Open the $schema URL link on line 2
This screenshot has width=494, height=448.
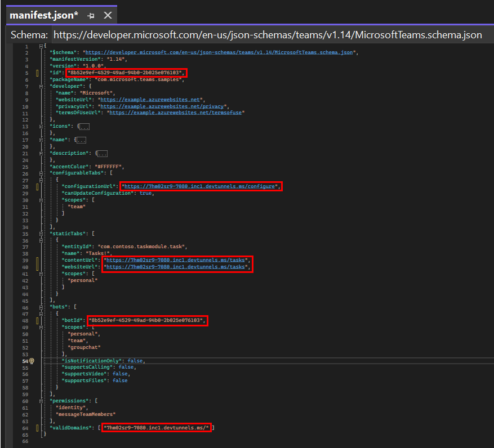coord(219,52)
